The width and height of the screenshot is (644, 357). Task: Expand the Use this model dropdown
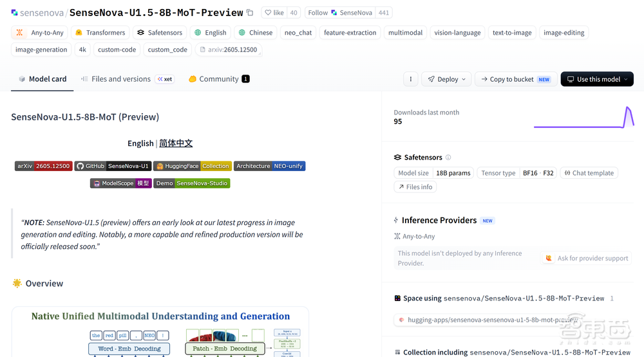coord(597,79)
